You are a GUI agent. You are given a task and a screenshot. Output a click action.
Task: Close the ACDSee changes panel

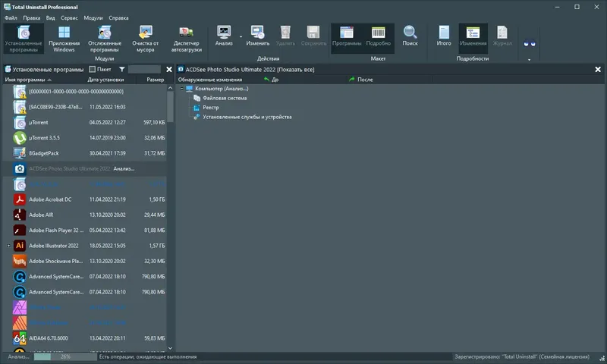pos(598,69)
